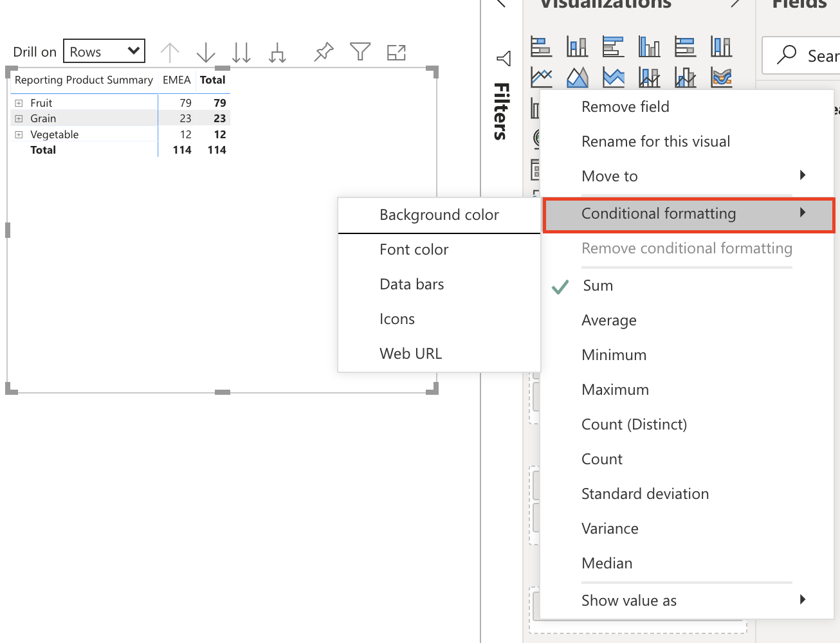Select the line and clustered column chart
This screenshot has width=840, height=643.
[686, 77]
